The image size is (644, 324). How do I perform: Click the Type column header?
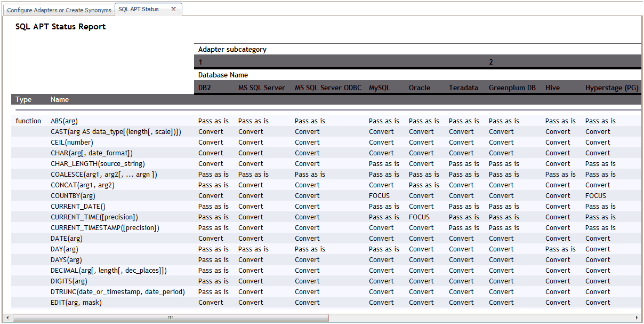[23, 99]
